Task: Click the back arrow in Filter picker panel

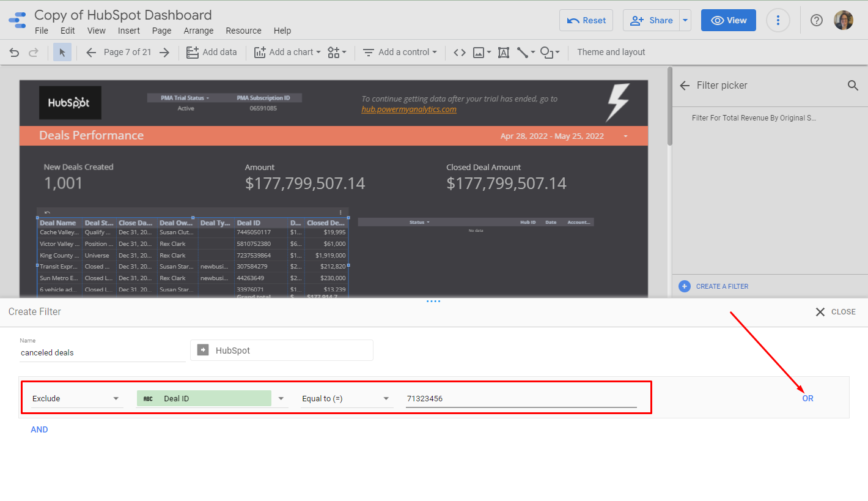Action: tap(684, 85)
